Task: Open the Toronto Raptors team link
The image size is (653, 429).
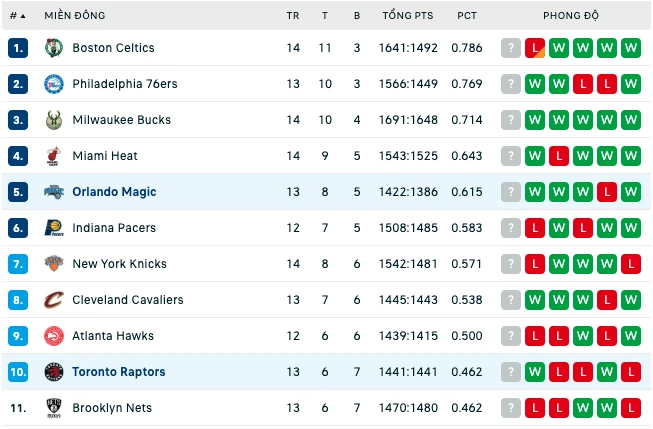Action: (119, 372)
